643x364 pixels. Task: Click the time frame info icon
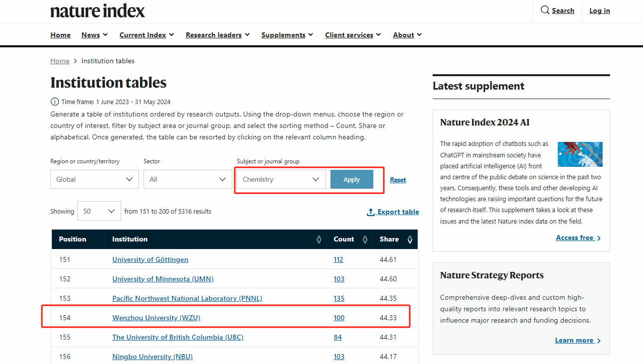point(55,102)
